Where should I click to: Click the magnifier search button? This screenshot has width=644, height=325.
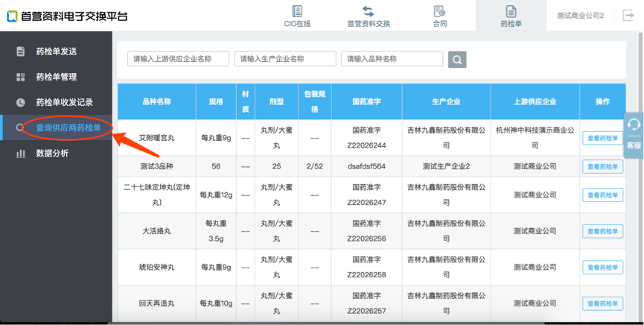click(x=457, y=60)
